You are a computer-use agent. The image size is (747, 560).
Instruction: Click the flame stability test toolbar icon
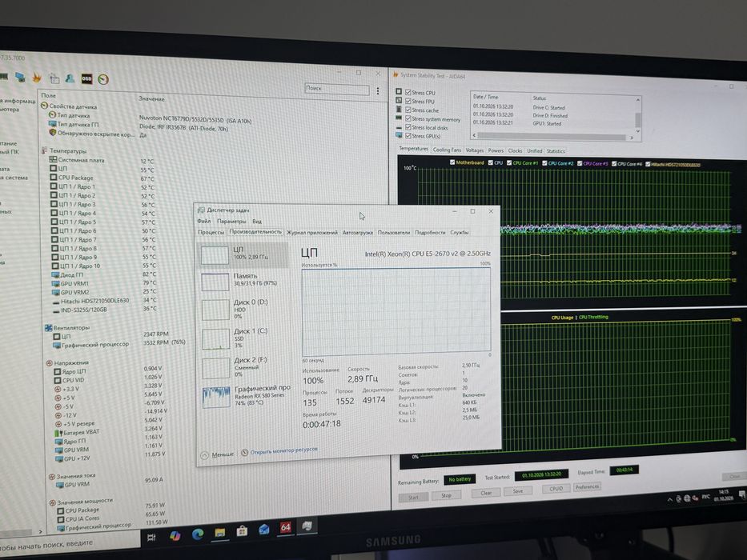click(x=37, y=77)
